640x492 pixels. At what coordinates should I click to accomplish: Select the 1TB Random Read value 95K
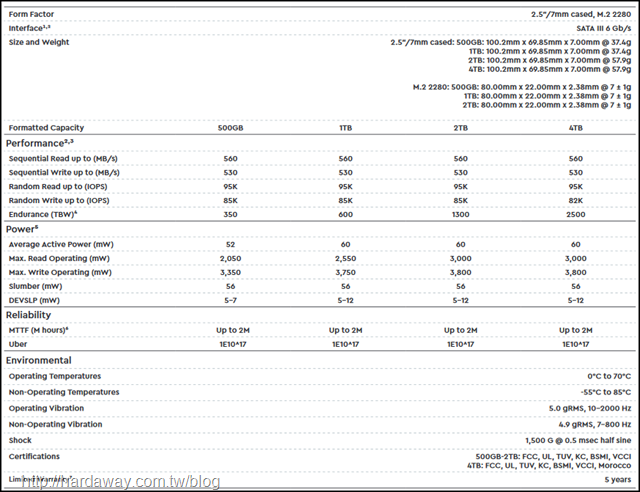pos(345,186)
